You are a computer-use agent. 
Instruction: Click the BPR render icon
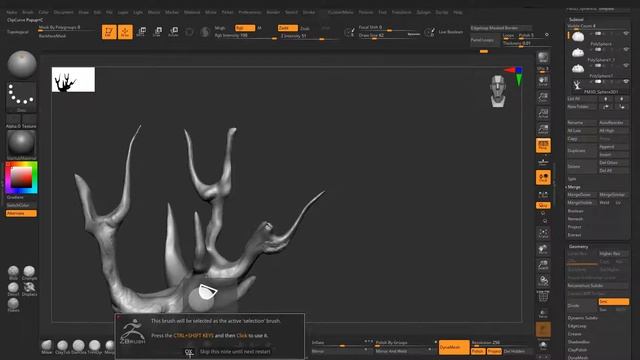click(543, 57)
